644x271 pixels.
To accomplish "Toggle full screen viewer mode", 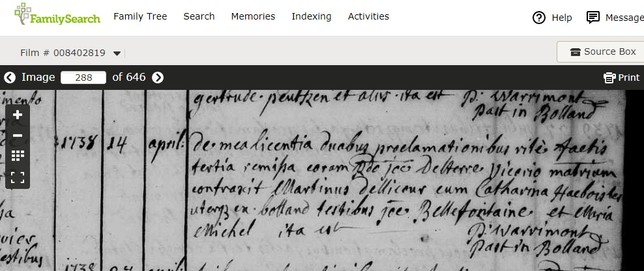I will coord(18,177).
